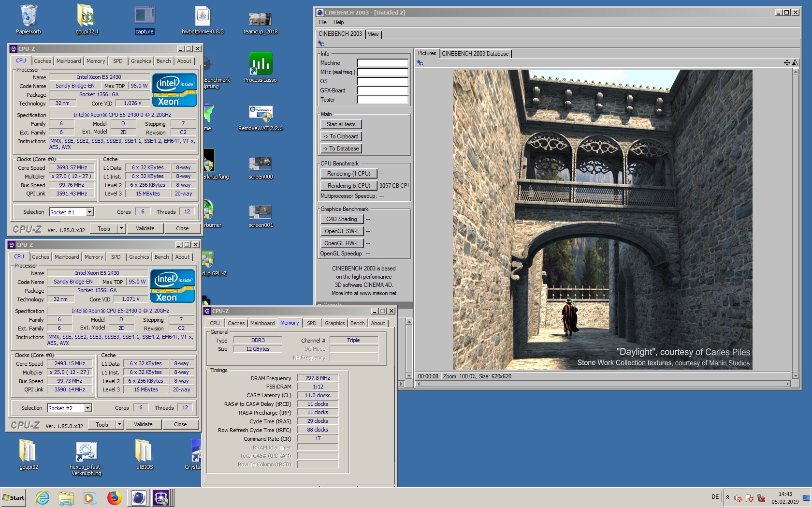Open the RemoveWAT 2.2.6 desktop icon

point(261,119)
